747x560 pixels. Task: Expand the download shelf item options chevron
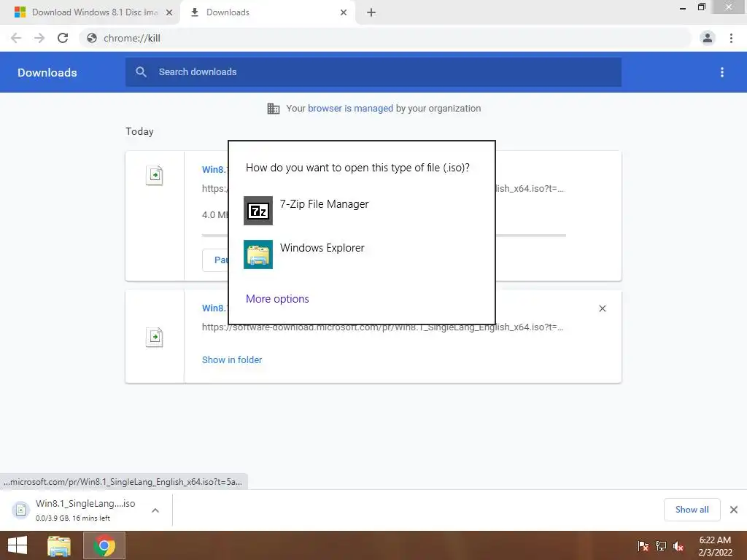pyautogui.click(x=155, y=510)
